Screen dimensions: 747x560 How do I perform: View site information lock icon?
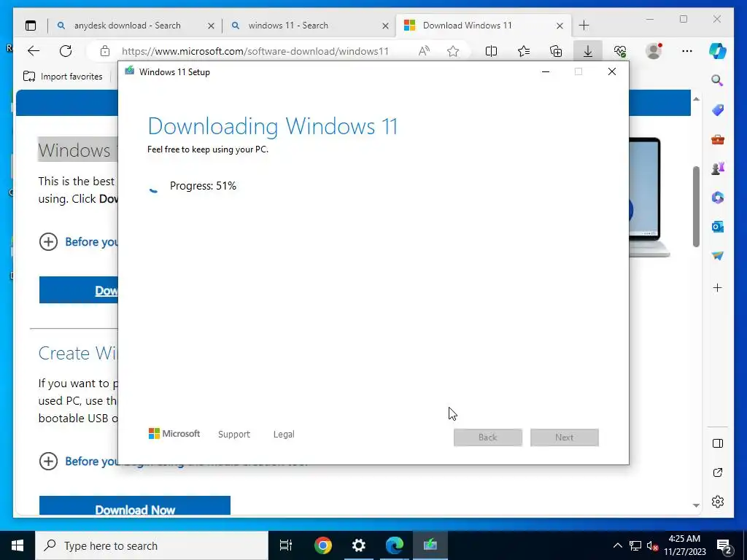105,51
